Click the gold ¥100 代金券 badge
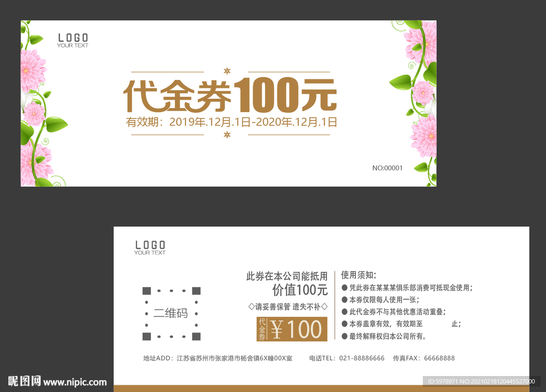The width and height of the screenshot is (546, 392). click(x=292, y=329)
